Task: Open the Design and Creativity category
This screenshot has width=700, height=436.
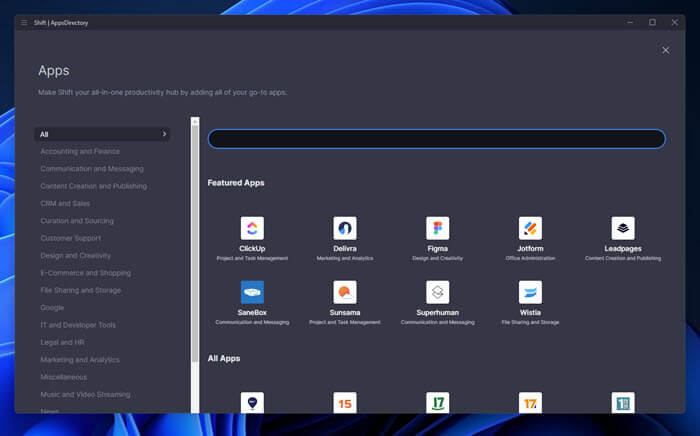Action: click(75, 256)
